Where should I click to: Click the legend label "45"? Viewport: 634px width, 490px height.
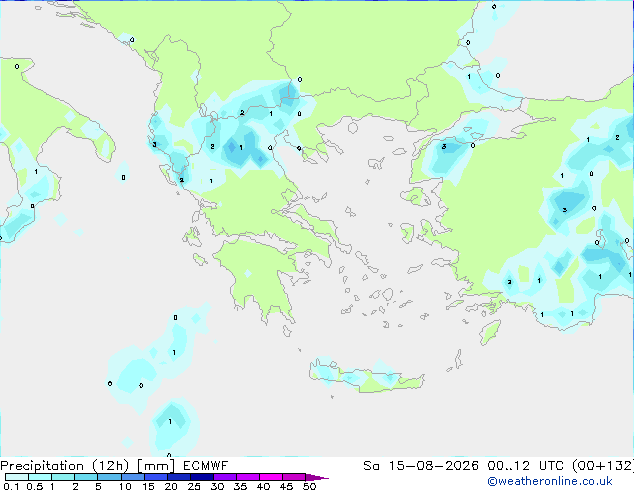pos(286,486)
